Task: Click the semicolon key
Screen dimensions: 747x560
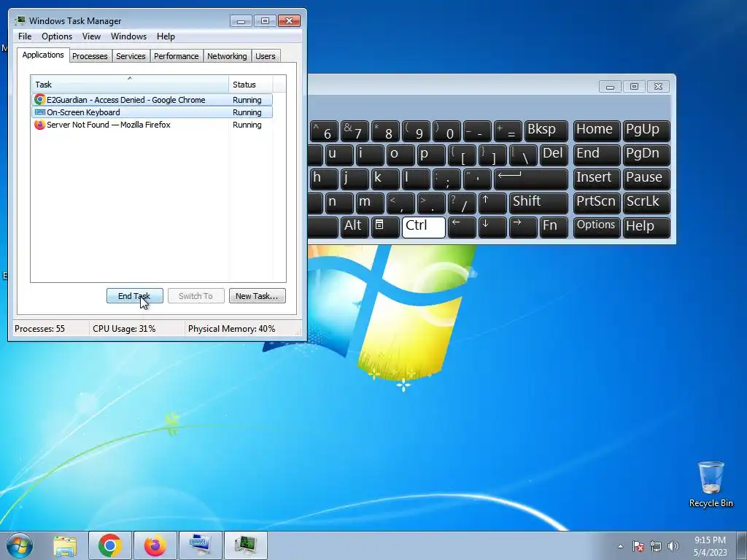Action: 446,179
